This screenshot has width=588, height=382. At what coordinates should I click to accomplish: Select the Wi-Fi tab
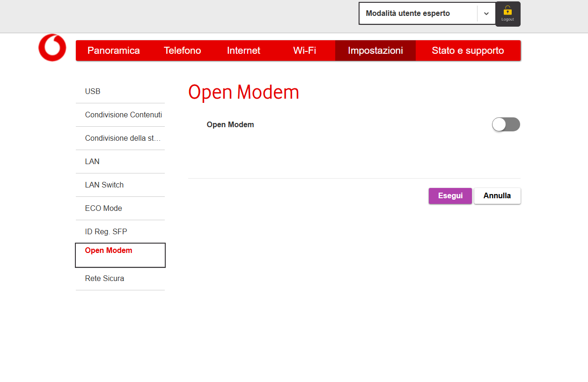click(305, 50)
